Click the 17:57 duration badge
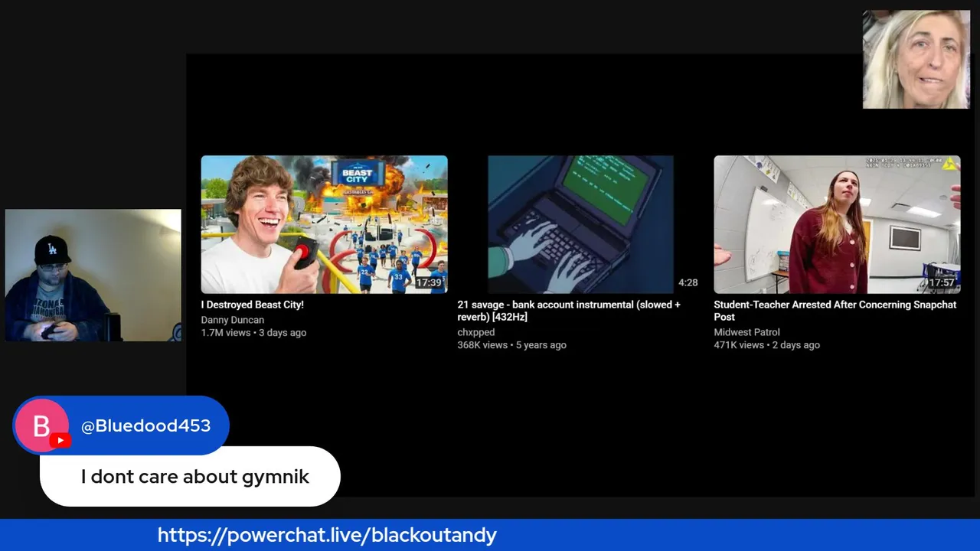Screen dimensions: 980x551 pos(942,283)
